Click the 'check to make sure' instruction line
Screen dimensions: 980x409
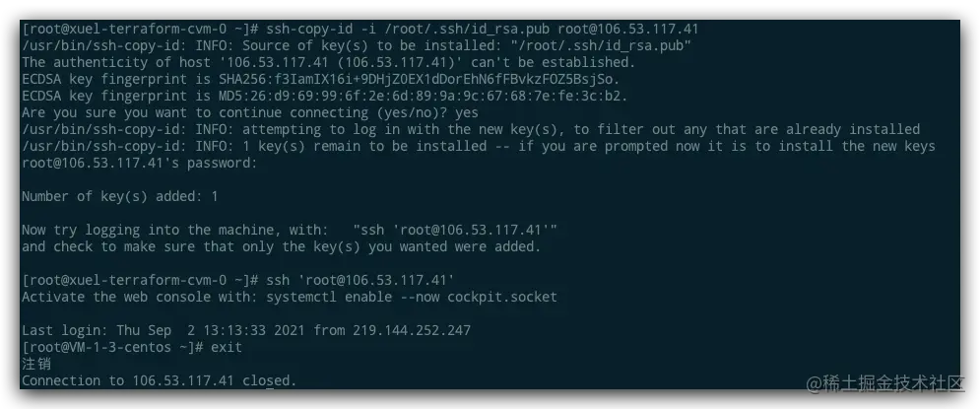282,246
